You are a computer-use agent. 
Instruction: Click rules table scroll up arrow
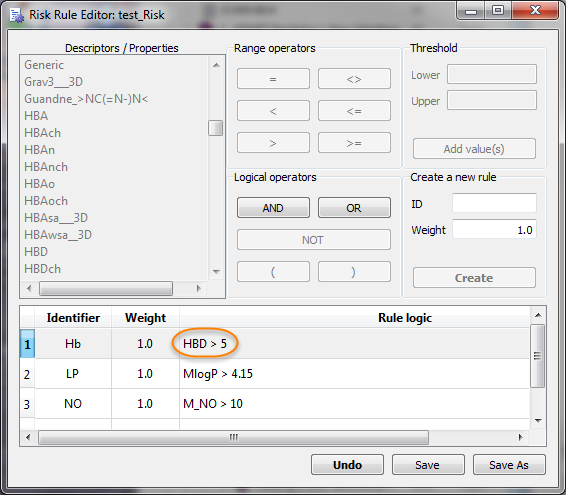point(538,315)
